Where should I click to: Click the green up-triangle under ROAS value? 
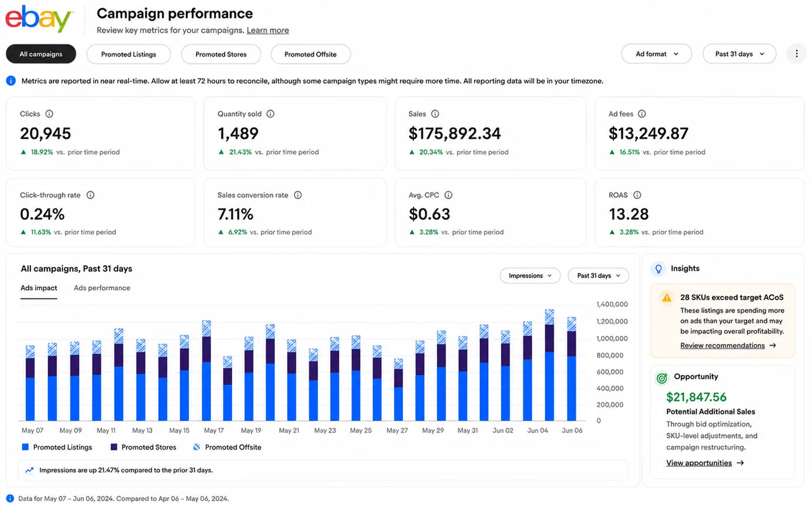click(612, 232)
